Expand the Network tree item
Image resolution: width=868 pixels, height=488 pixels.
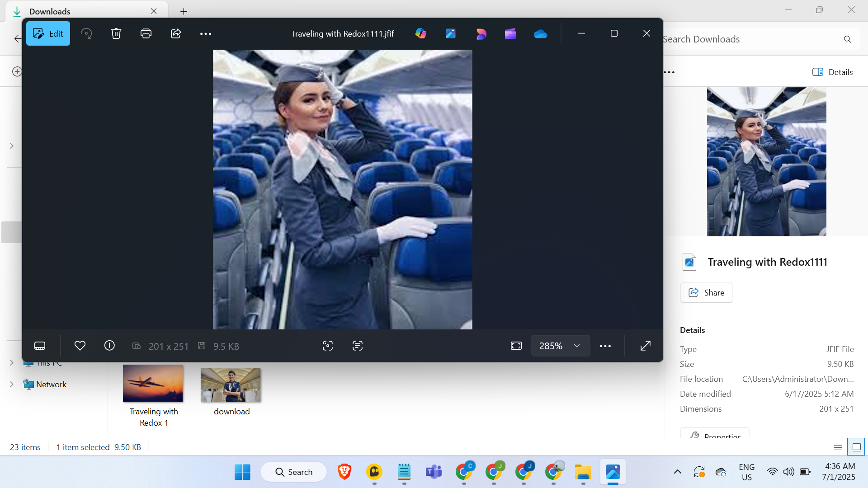[x=12, y=384]
